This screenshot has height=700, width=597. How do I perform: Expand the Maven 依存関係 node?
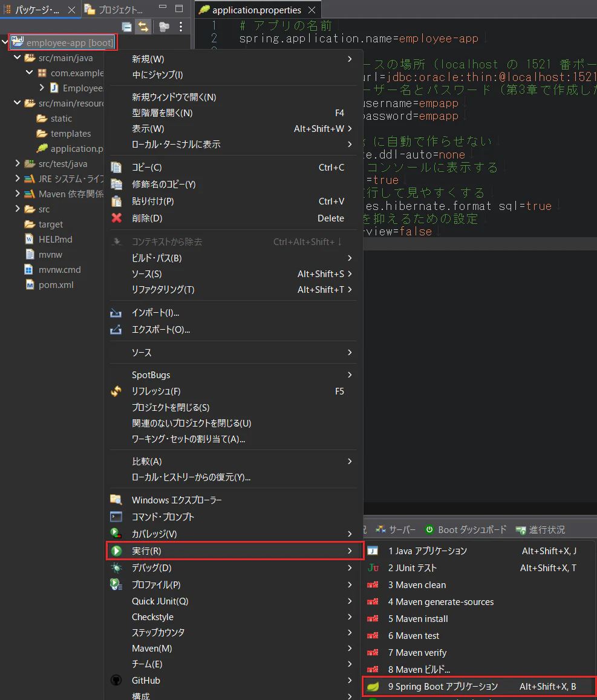point(18,194)
